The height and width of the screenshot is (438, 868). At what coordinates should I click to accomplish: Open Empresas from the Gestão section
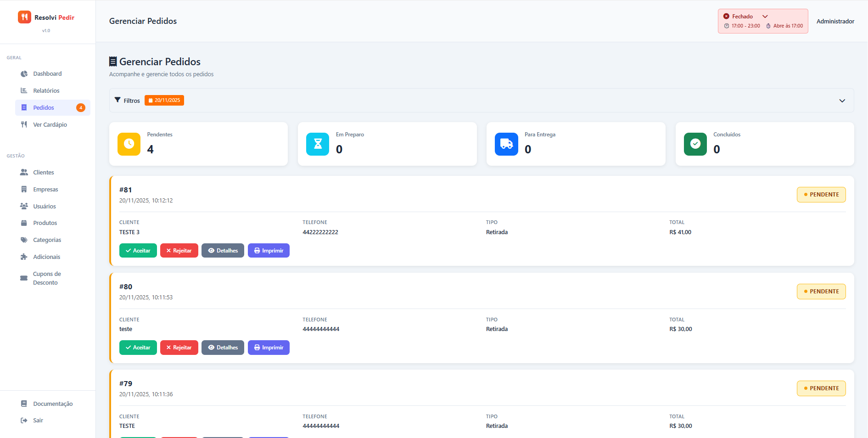click(24, 189)
